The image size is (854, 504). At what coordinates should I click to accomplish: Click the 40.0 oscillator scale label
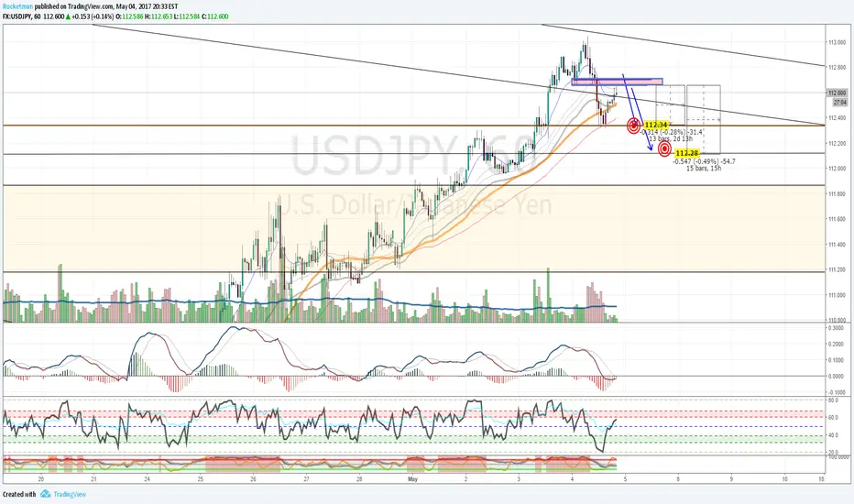tap(833, 435)
